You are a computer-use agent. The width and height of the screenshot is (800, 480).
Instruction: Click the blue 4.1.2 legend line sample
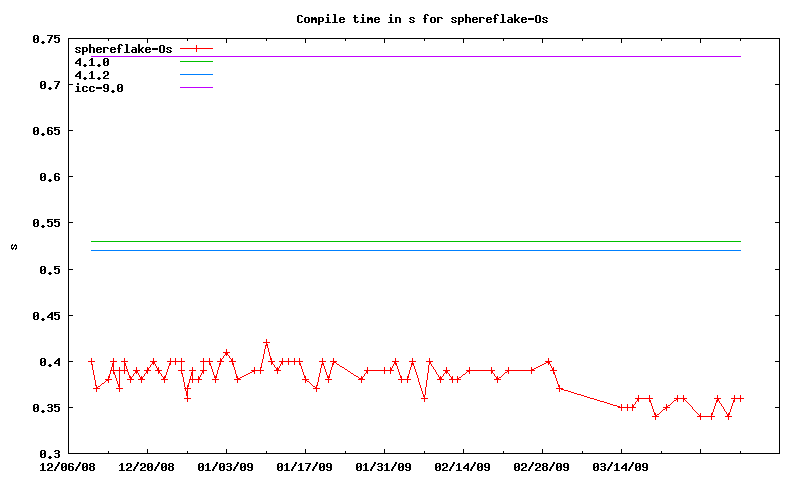coord(197,75)
